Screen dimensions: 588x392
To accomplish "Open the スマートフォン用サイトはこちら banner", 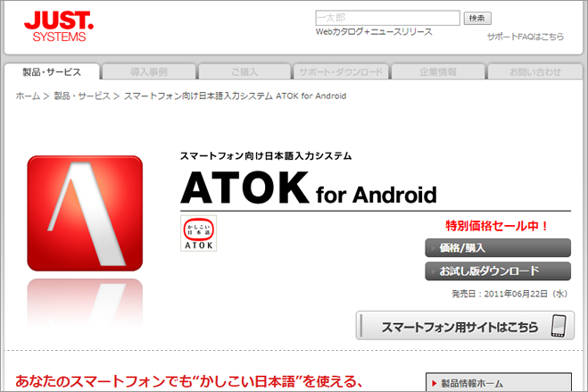I will 465,326.
